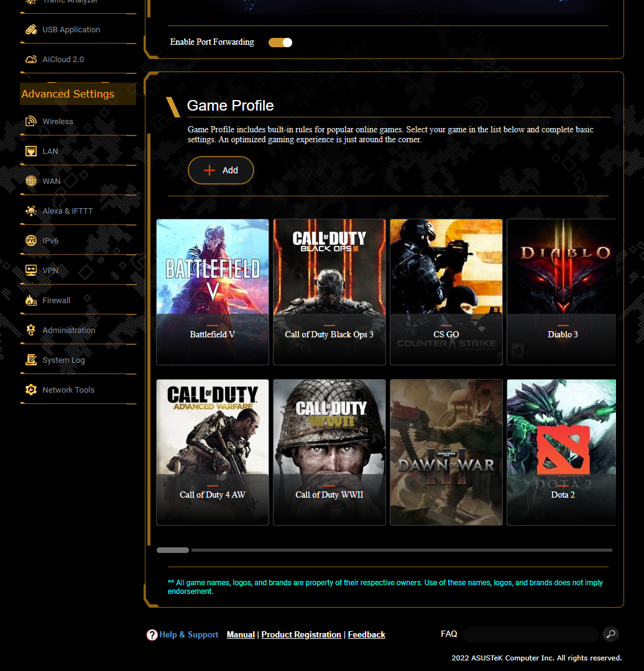The height and width of the screenshot is (671, 644).
Task: Open the USB Application menu item
Action: click(x=78, y=30)
